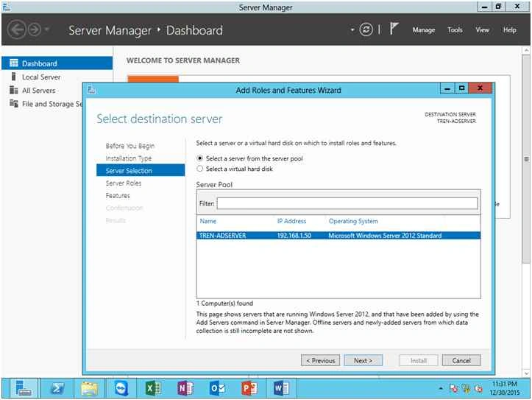The height and width of the screenshot is (400, 532).
Task: Click the back navigation arrow in Server Manager
Action: click(17, 29)
